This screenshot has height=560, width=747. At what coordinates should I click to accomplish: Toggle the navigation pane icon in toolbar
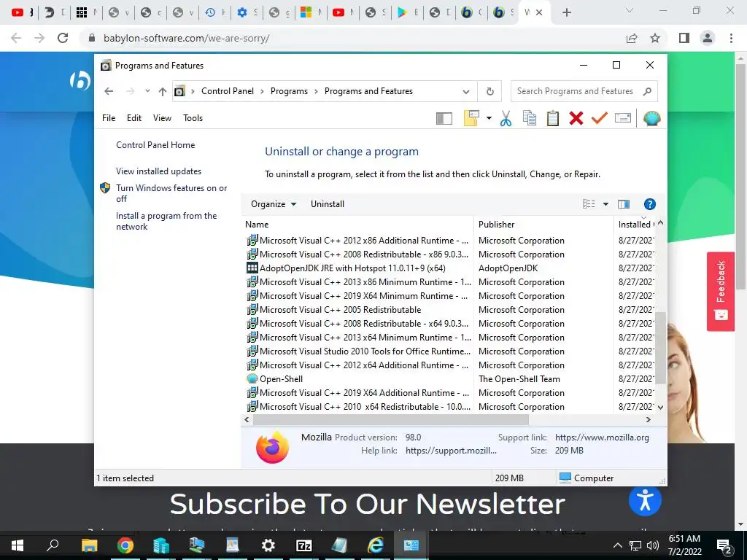coord(444,118)
